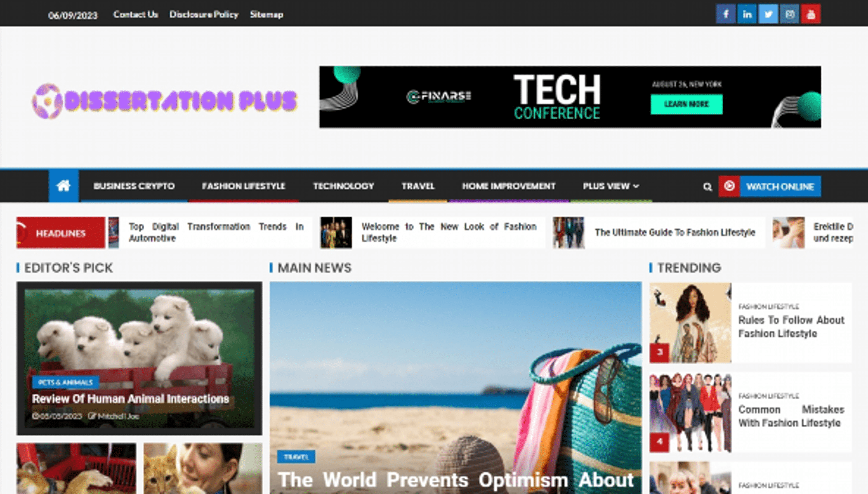
Task: Open Rules To Follow About Fashion Lifestyle article
Action: (791, 327)
